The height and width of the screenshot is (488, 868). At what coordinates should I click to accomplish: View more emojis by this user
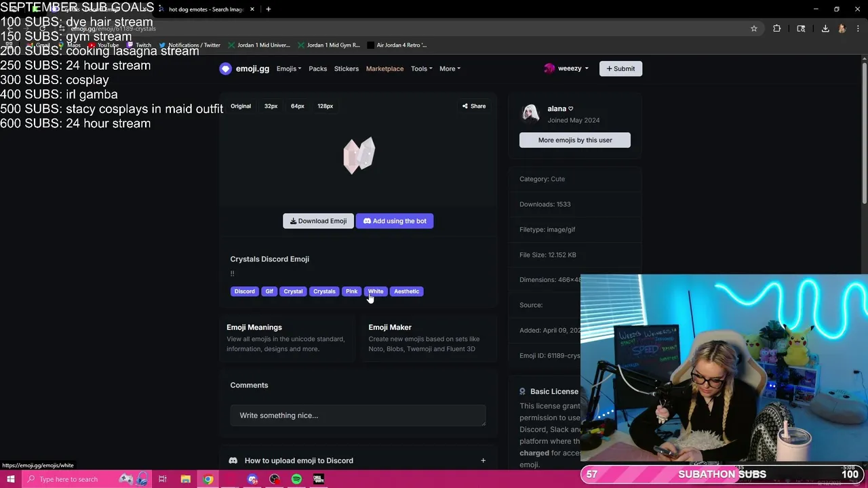pyautogui.click(x=575, y=140)
